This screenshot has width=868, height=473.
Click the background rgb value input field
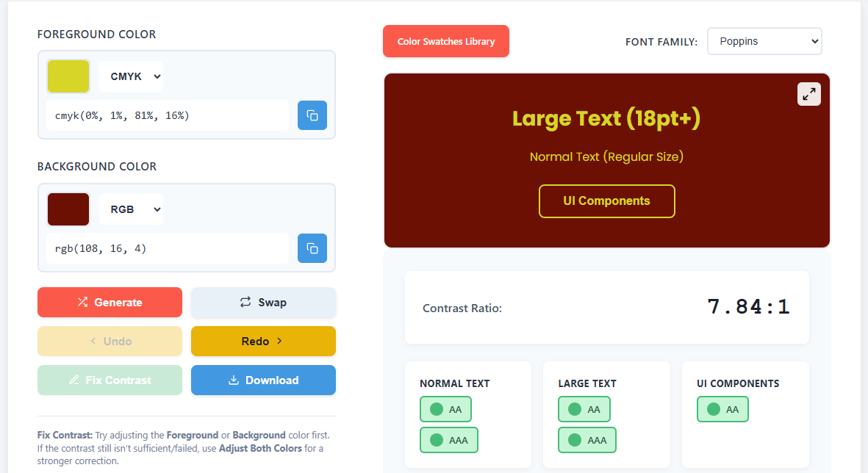tap(168, 248)
